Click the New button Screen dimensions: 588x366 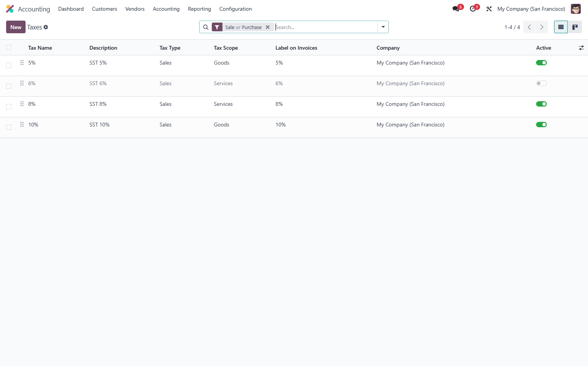[16, 27]
